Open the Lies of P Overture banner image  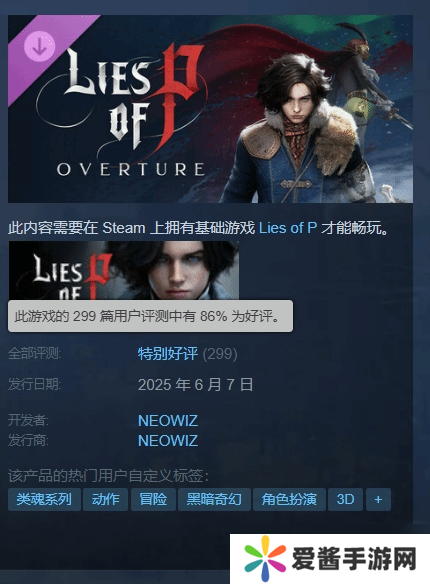(210, 109)
